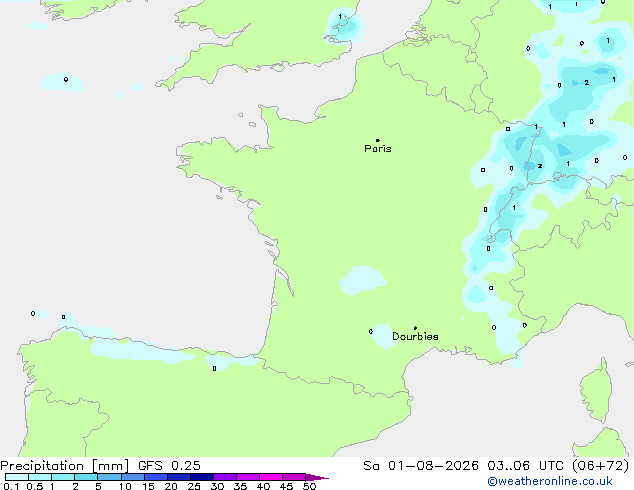
Task: Pick the 30–35 mm purple swatch
Action: pyautogui.click(x=225, y=477)
